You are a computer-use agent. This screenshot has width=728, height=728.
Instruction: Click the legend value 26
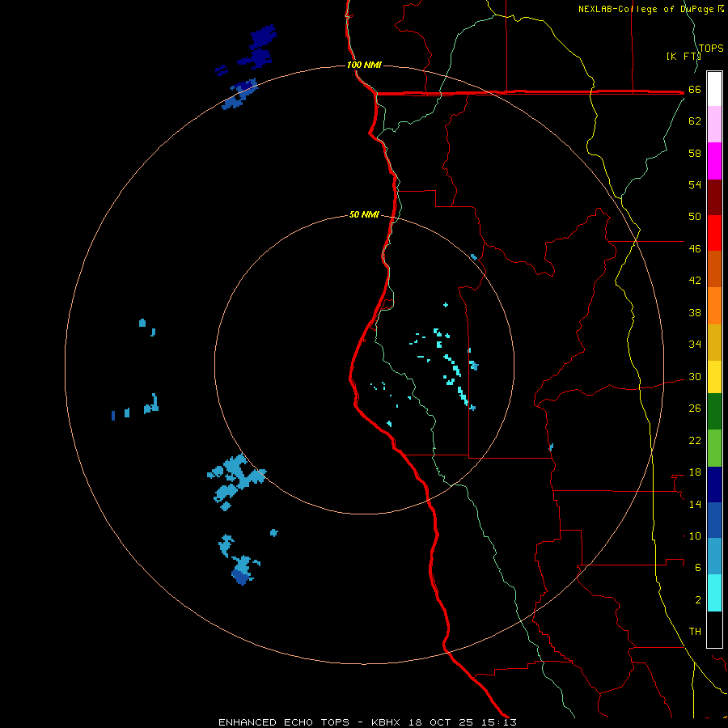pyautogui.click(x=695, y=408)
